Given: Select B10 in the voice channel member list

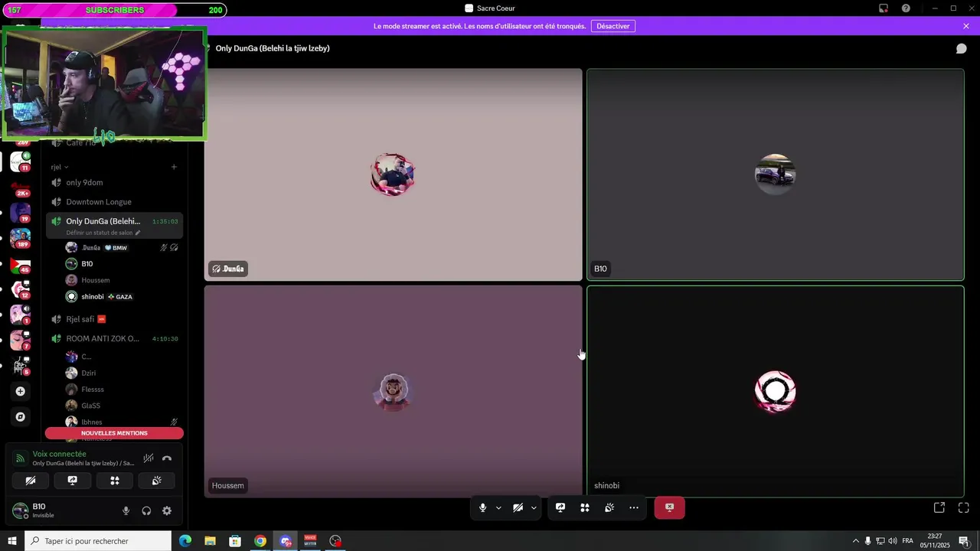Looking at the screenshot, I should pyautogui.click(x=122, y=264).
